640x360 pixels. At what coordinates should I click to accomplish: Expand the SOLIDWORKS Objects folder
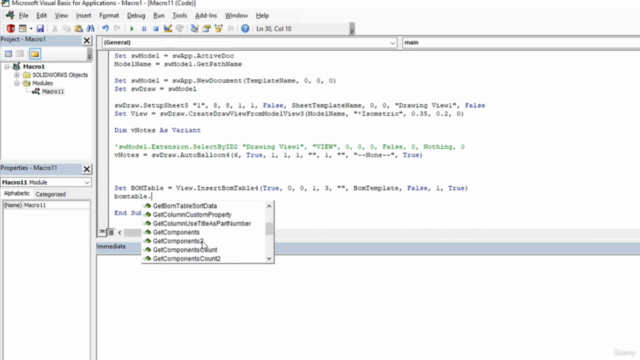[x=16, y=75]
